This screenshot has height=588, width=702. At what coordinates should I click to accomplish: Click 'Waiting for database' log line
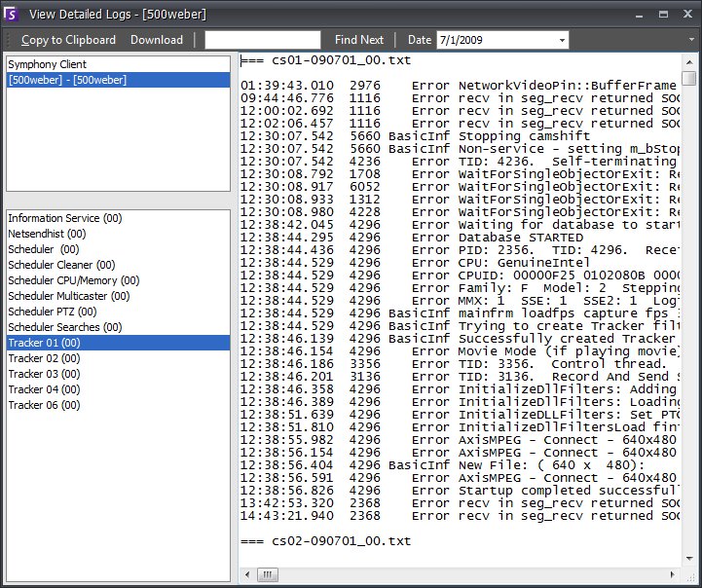(x=460, y=225)
